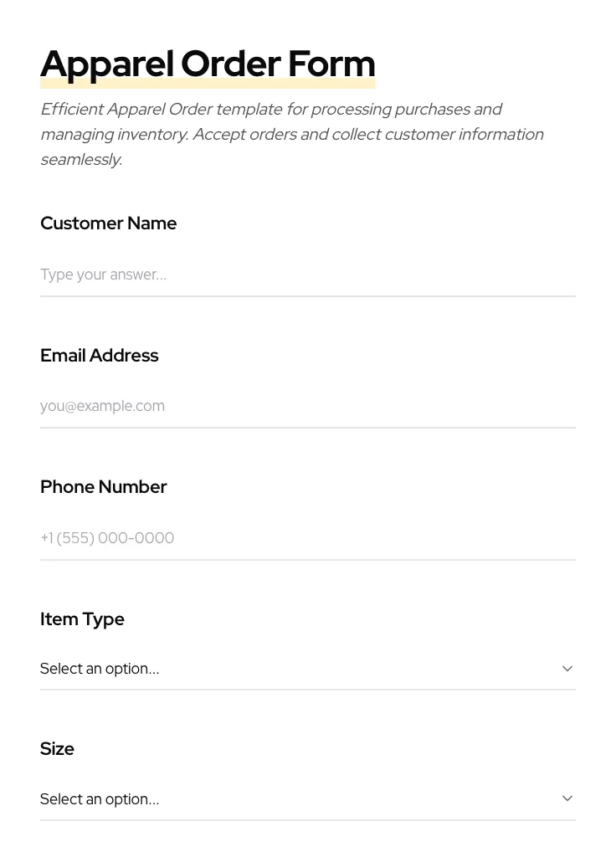Click the "+1 (555) 000-0000" placeholder
The height and width of the screenshot is (857, 616).
click(x=107, y=537)
